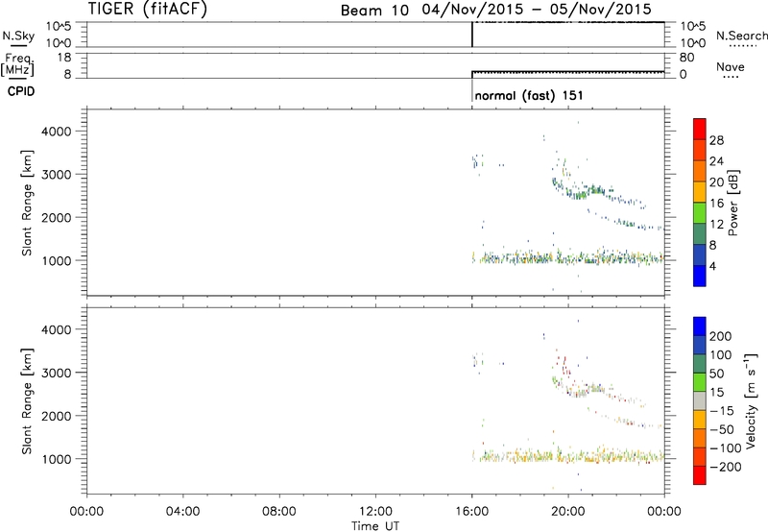Click the solid line sample under N.Sky
The image size is (768, 532).
(18, 46)
